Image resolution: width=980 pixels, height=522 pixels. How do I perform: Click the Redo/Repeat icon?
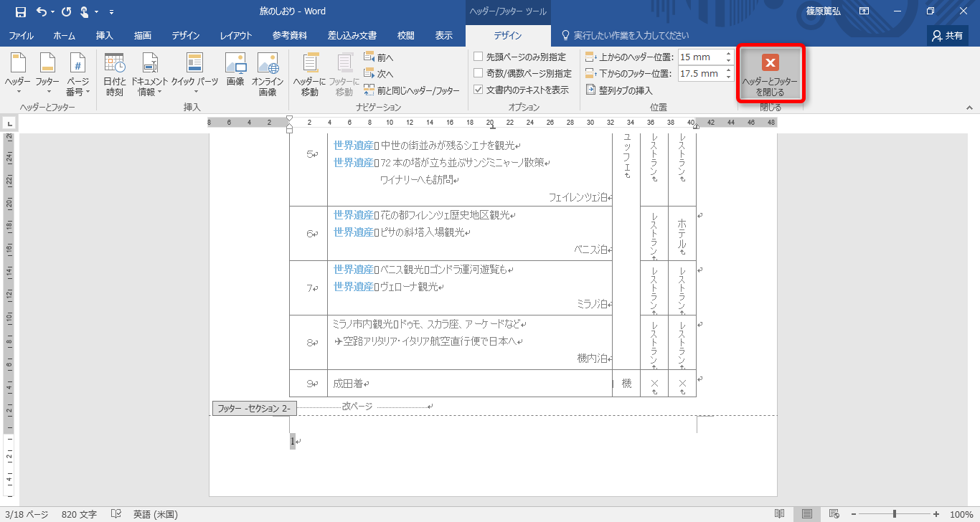[67, 11]
